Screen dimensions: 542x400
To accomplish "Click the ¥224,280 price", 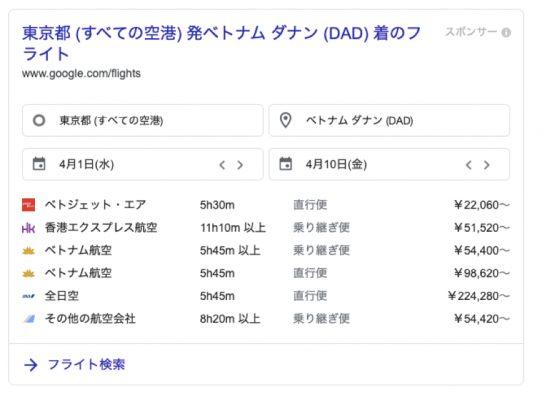I will pos(479,296).
